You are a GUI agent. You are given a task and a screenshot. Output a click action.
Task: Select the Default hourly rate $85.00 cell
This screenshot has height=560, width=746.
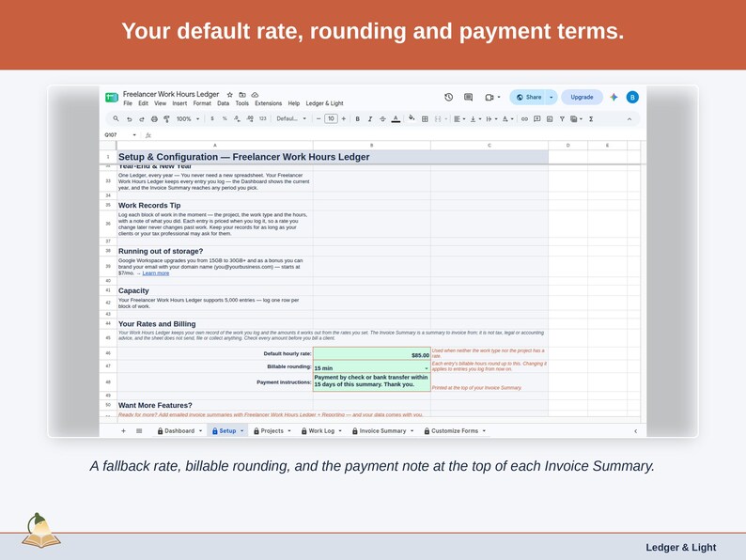(x=371, y=354)
